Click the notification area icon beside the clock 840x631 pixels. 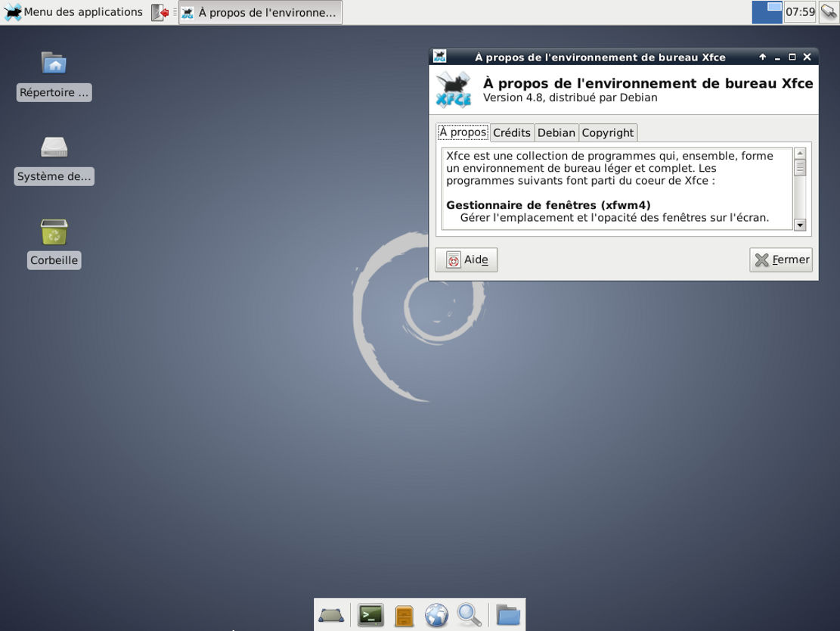828,12
